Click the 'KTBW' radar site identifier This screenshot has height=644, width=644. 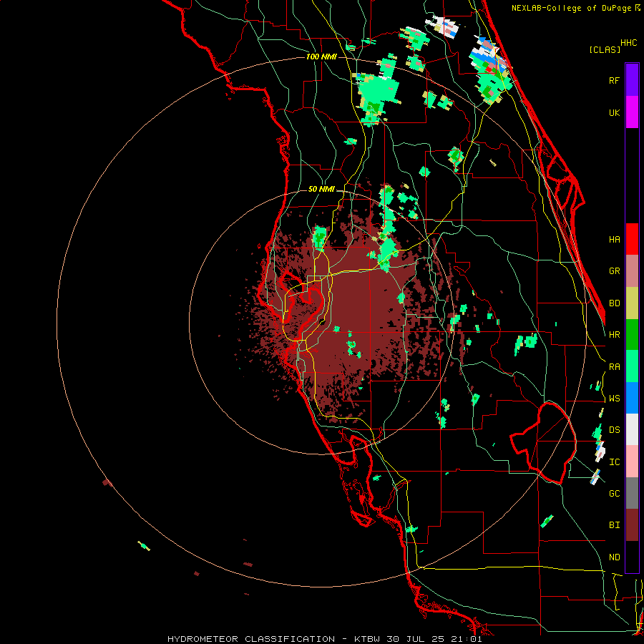367,639
